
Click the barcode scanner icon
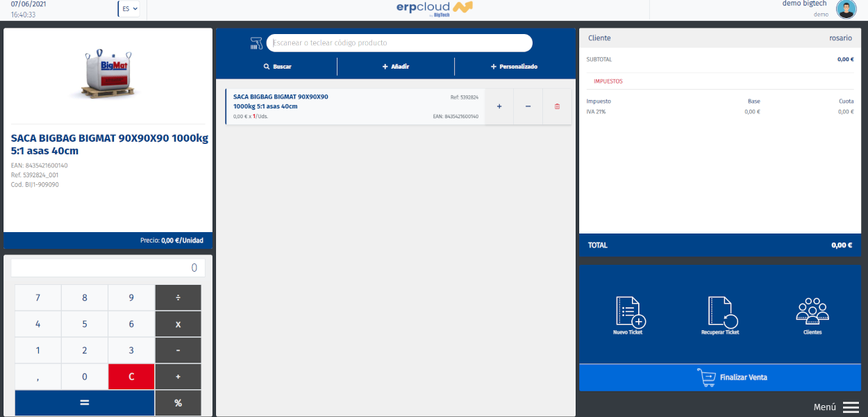click(x=256, y=43)
